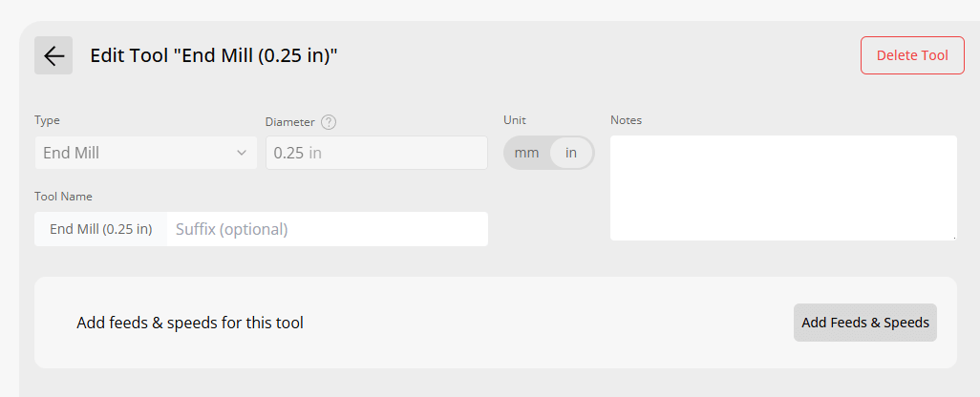The height and width of the screenshot is (397, 980).
Task: Open the End Mill type dropdown
Action: click(145, 153)
